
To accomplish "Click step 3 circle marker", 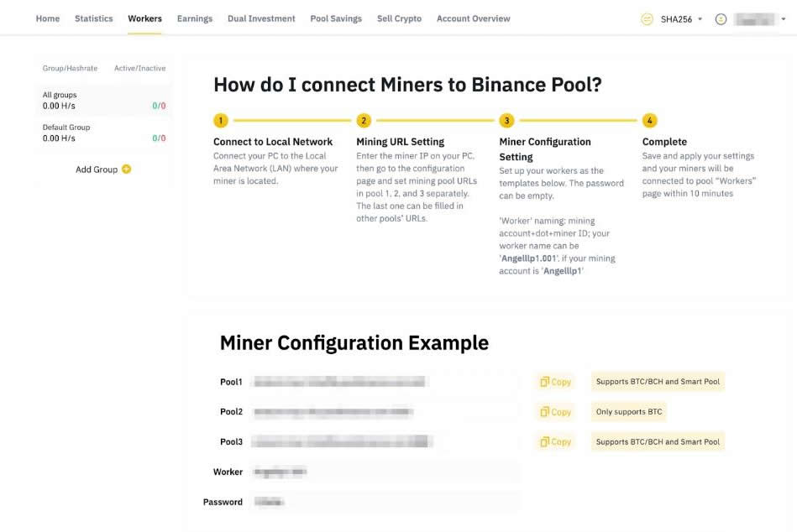I will (x=506, y=121).
